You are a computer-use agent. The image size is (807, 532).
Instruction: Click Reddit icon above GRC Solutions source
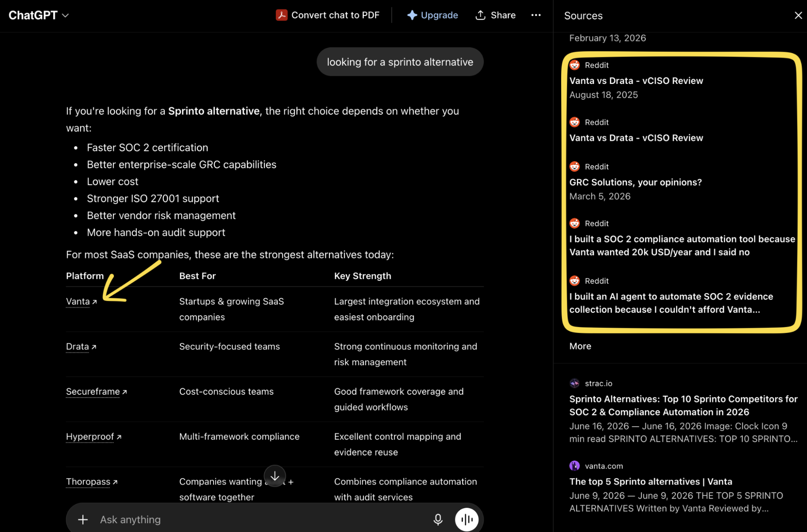tap(574, 167)
